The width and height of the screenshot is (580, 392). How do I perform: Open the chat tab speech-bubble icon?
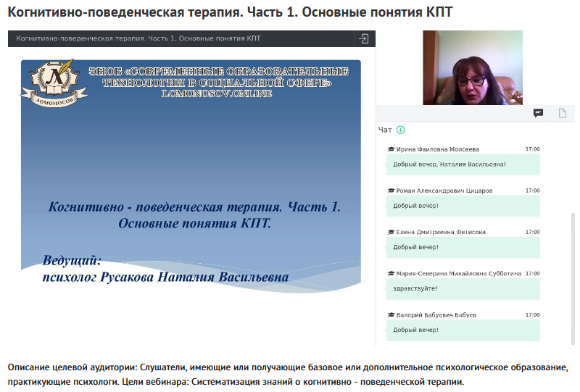pyautogui.click(x=539, y=113)
